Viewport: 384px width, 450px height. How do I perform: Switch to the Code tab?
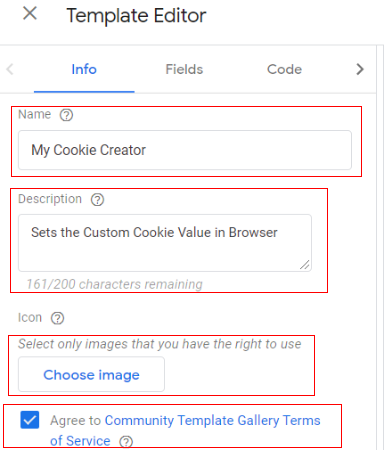pos(284,69)
